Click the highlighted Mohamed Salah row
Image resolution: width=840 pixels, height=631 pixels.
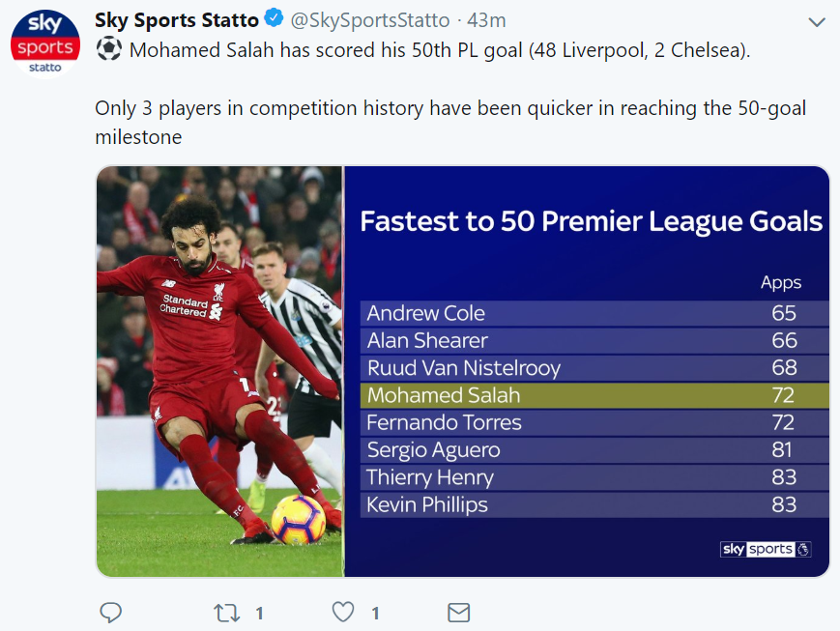594,395
